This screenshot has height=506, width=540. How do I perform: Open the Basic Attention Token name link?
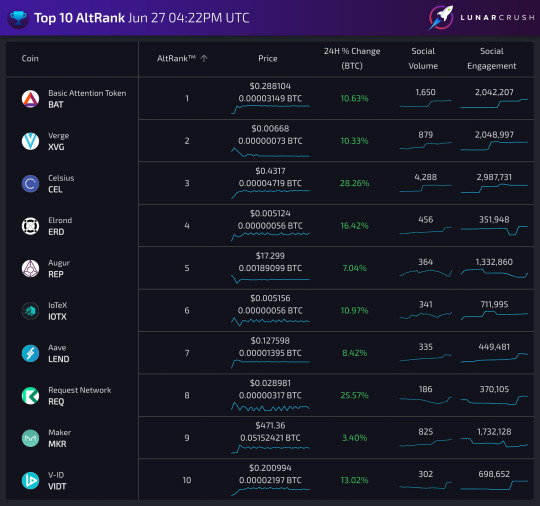(x=87, y=93)
